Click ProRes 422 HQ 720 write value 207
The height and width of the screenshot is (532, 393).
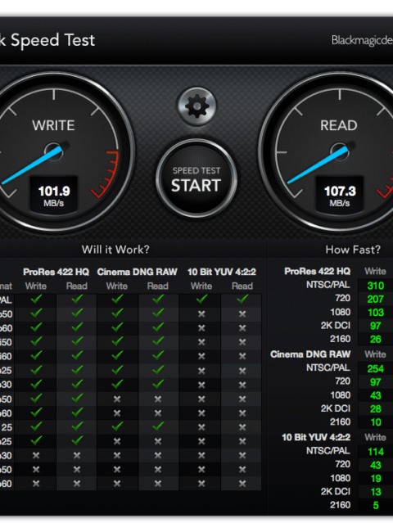pyautogui.click(x=375, y=300)
